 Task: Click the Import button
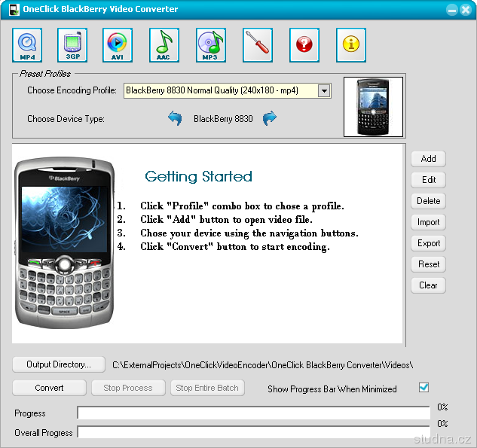[428, 222]
